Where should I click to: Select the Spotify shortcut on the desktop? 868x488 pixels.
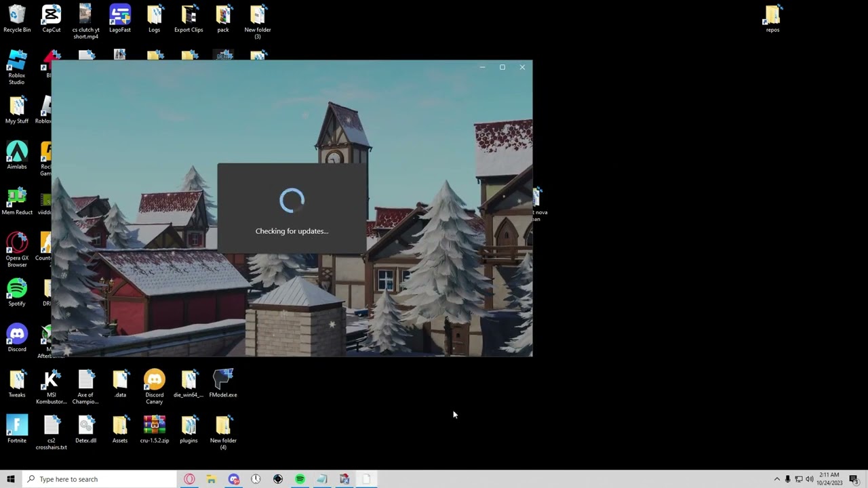17,292
